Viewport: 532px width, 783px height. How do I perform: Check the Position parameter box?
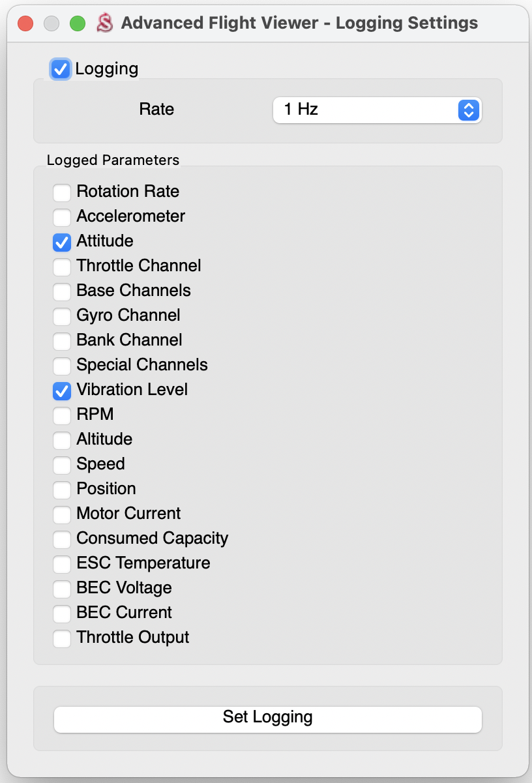62,490
